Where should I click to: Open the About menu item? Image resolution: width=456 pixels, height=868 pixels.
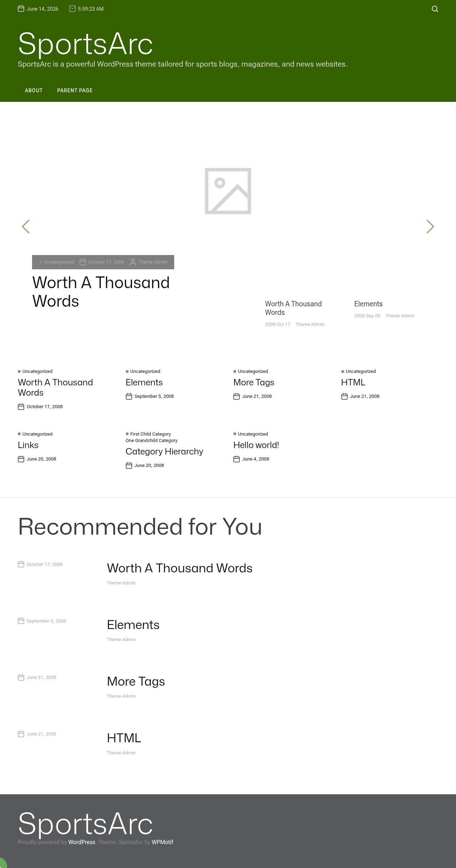tap(34, 90)
